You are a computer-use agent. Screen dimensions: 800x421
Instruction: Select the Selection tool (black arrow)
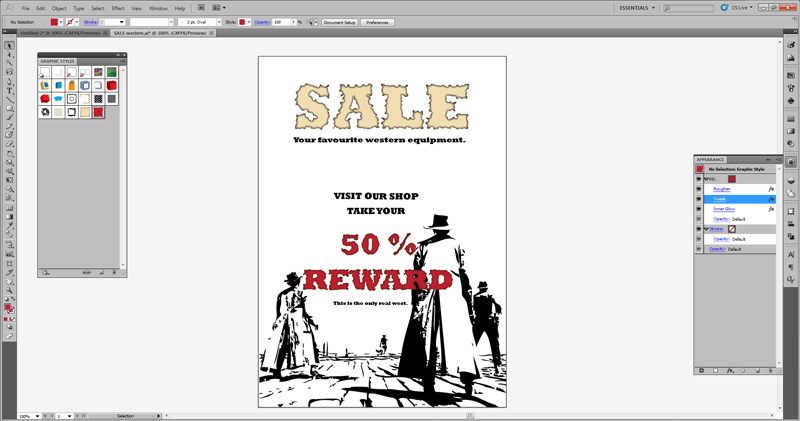10,46
